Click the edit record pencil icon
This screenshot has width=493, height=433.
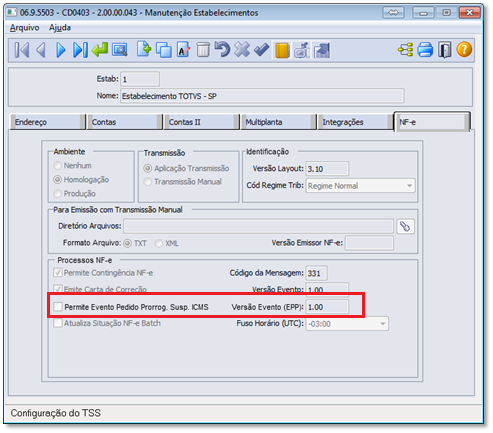tap(184, 50)
